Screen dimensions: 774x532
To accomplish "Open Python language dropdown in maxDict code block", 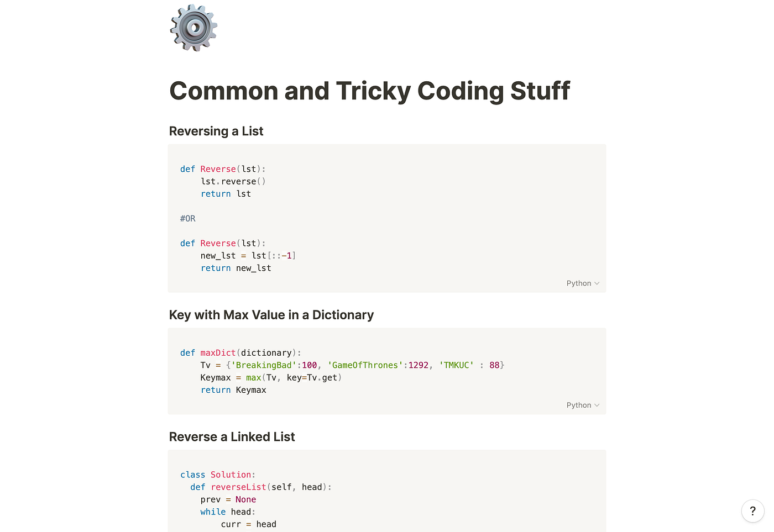I will (583, 405).
